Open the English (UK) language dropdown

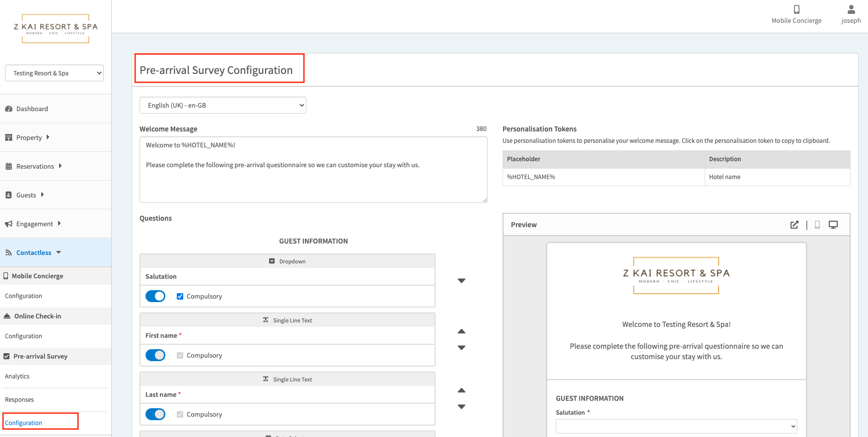coord(222,105)
